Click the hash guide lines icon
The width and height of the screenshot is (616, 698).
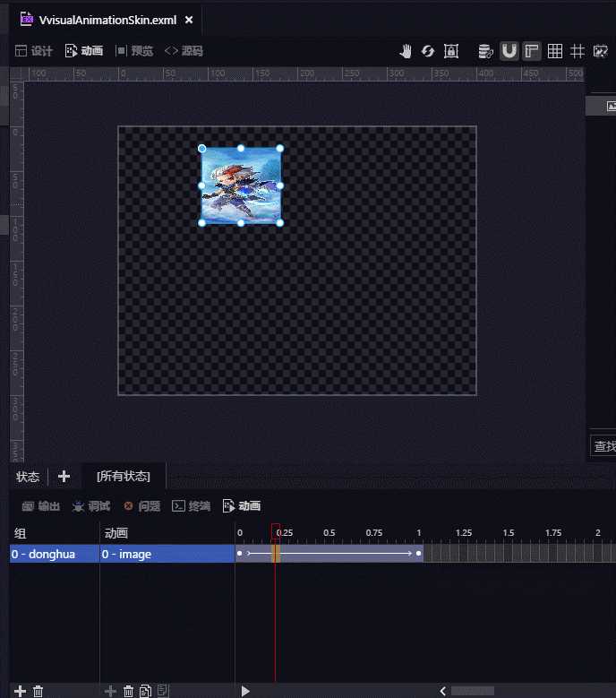577,51
